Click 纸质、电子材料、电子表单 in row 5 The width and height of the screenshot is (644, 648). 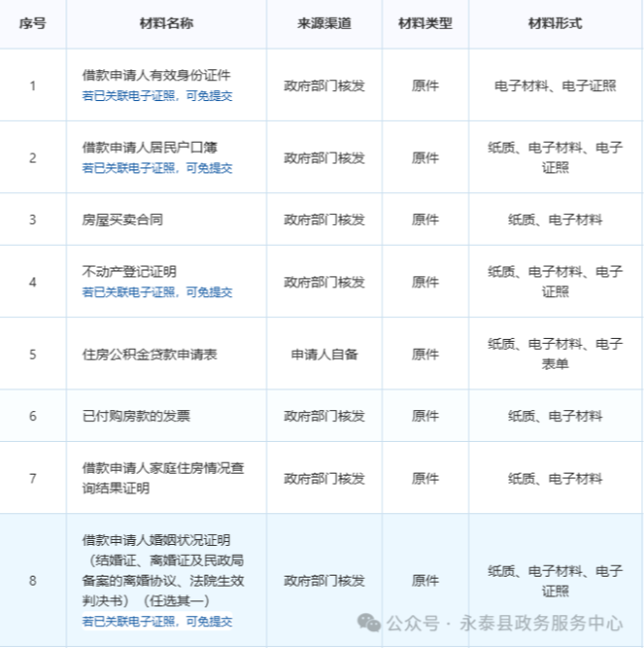(555, 354)
